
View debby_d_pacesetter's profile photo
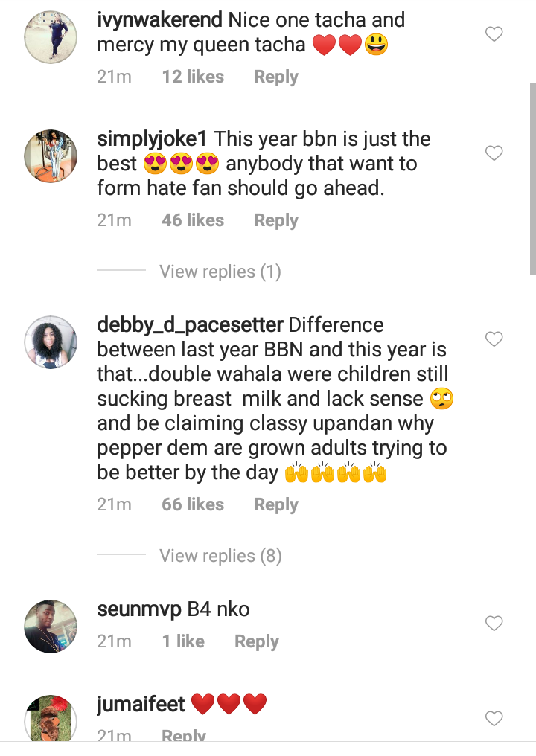[51, 342]
